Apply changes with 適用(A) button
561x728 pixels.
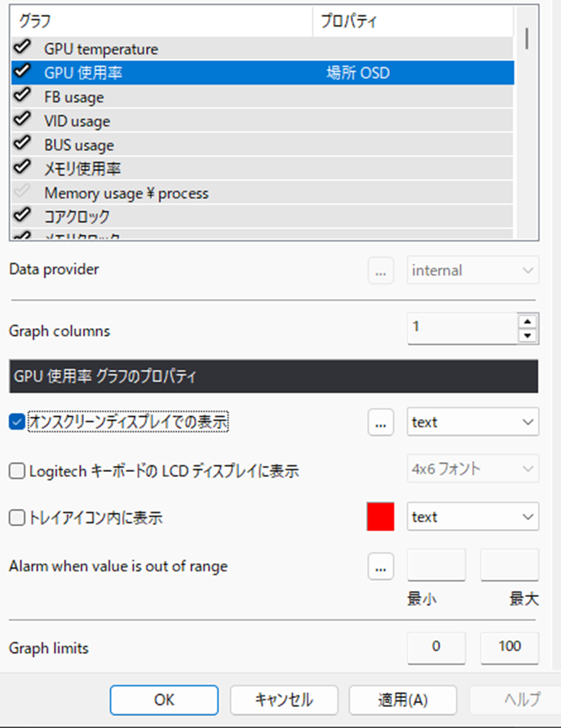click(403, 700)
